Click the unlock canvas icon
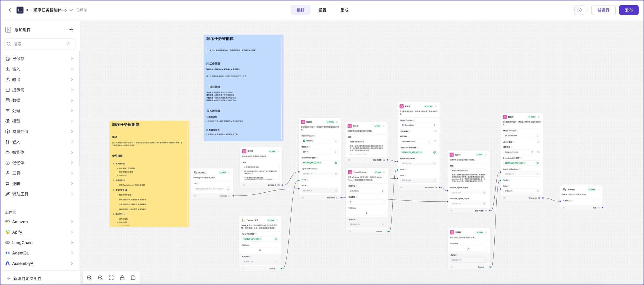Screen dimensions: 644x285 [x=122, y=278]
